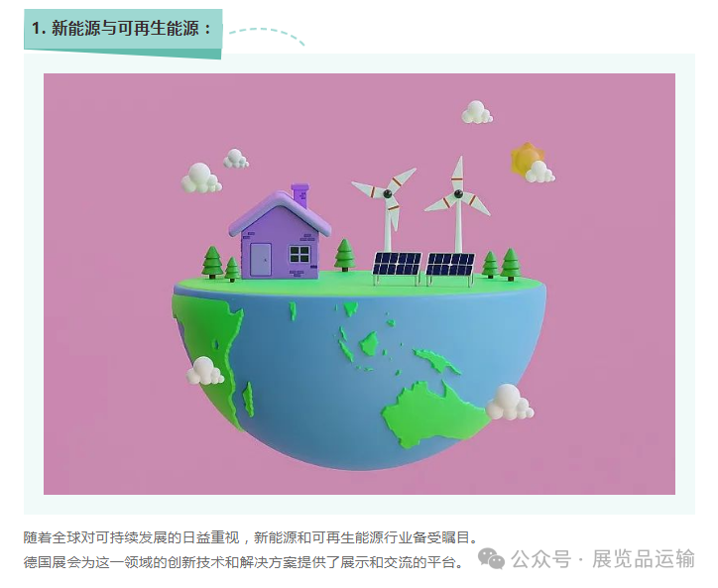Click the pine tree right of the house
718x588 pixels.
[345, 255]
